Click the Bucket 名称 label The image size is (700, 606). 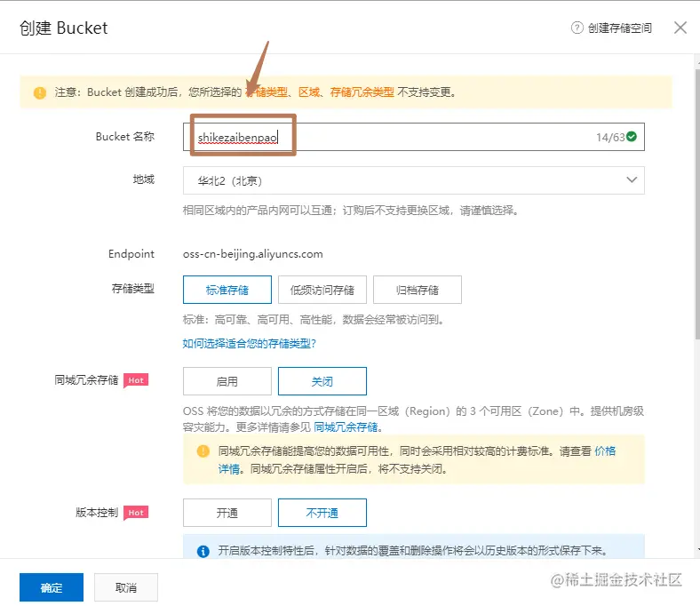point(125,137)
